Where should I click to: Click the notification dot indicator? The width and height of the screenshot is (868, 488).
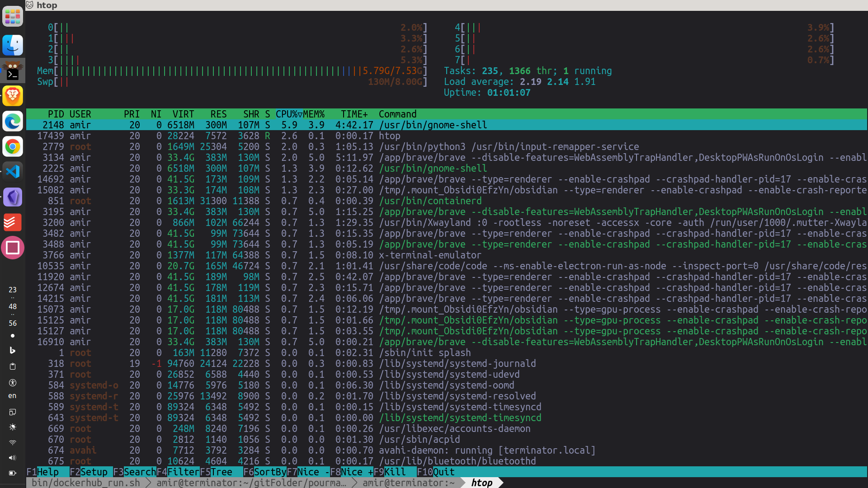point(13,336)
